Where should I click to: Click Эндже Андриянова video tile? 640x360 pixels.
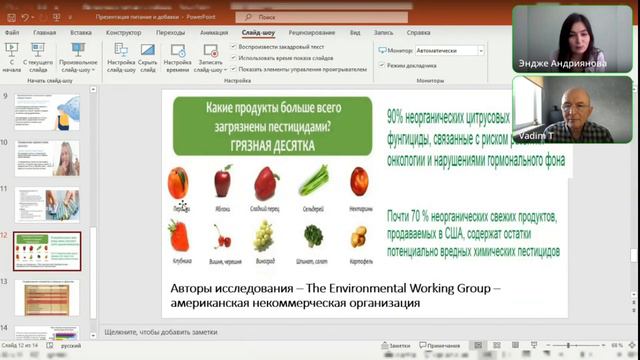(572, 39)
